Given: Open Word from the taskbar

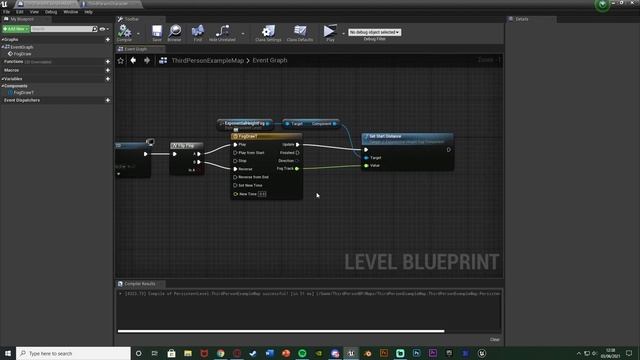Looking at the screenshot, I should (269, 353).
